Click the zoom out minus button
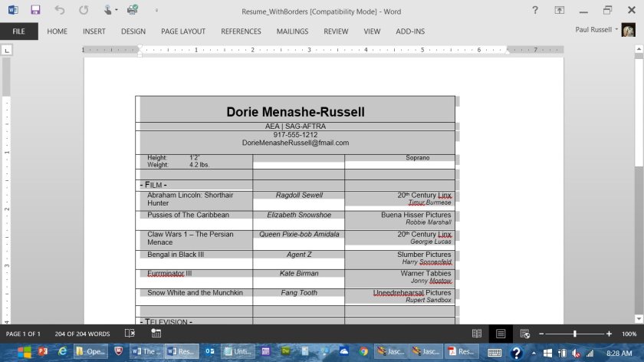The image size is (644, 362). [x=541, y=334]
